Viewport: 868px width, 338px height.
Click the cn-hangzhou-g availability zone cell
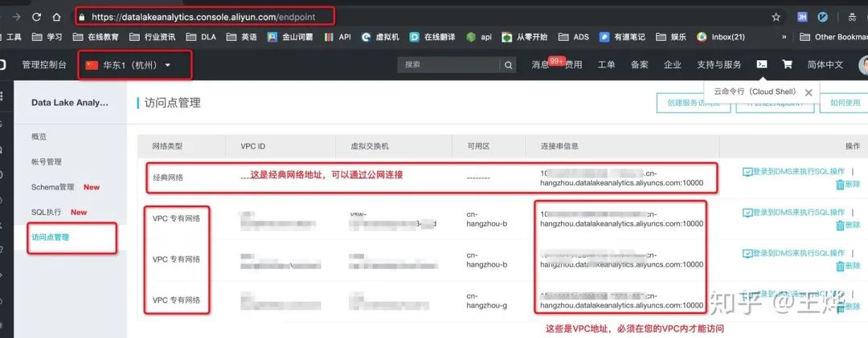click(487, 299)
